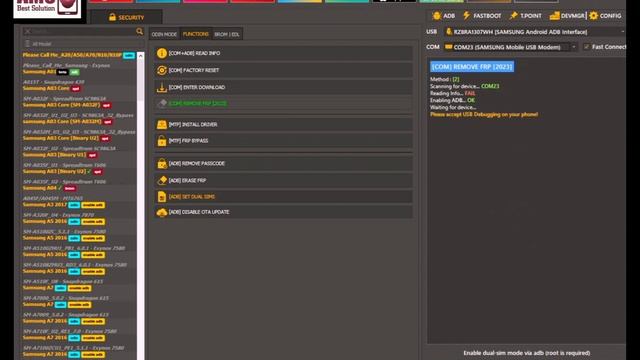640x360 pixels.
Task: Run [ADB] SET DUAL SIMS
Action: (x=283, y=197)
